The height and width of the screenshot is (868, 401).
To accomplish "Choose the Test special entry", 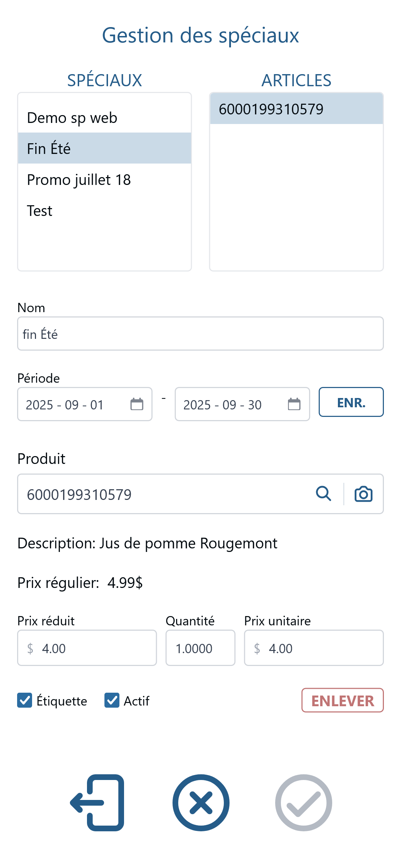I will [104, 211].
